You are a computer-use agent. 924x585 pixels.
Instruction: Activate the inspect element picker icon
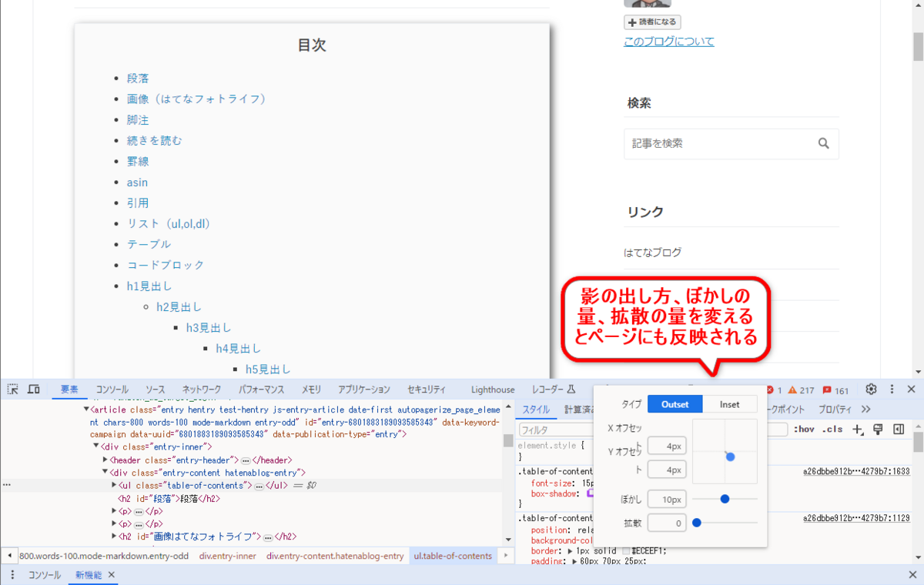click(13, 389)
